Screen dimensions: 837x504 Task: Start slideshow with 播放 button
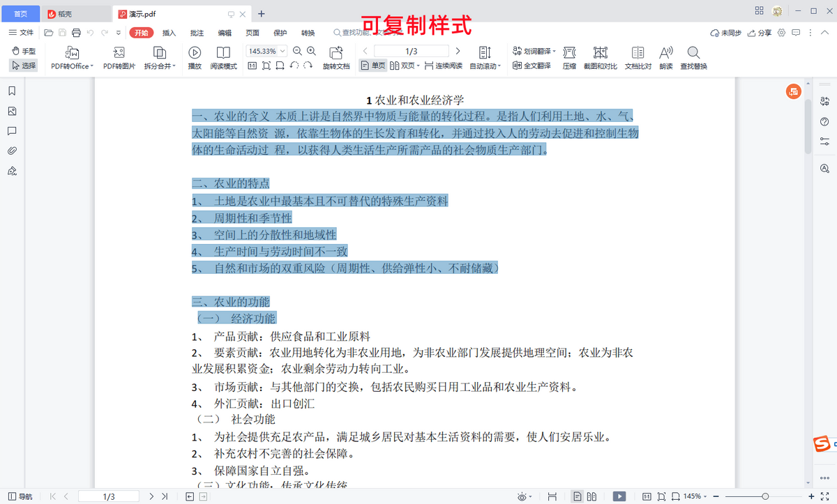195,58
